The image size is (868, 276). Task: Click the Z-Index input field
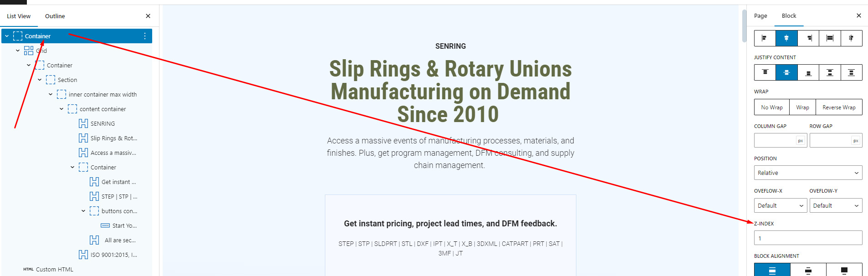pos(808,238)
